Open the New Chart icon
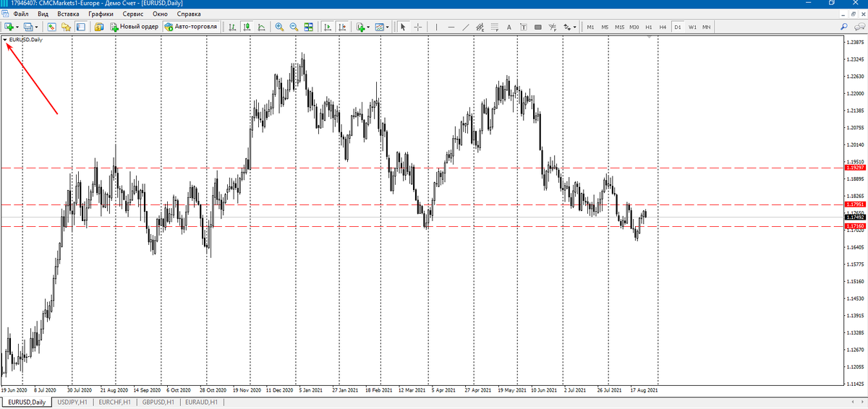This screenshot has width=868, height=409. (9, 27)
